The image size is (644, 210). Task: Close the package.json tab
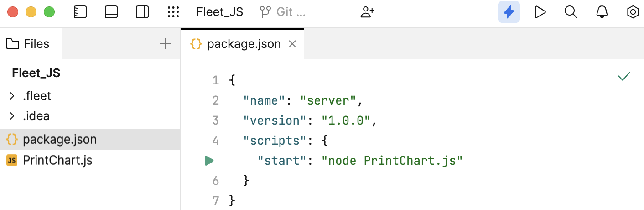293,44
